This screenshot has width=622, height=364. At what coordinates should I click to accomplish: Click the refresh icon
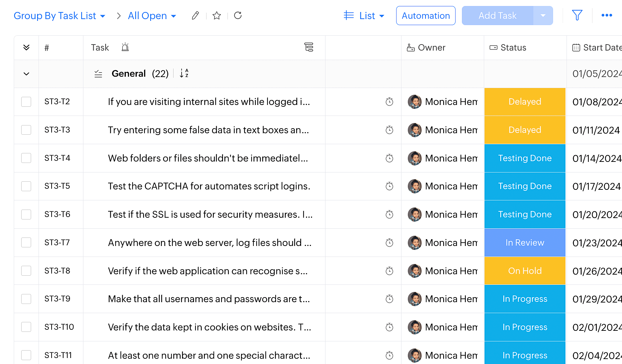point(238,16)
